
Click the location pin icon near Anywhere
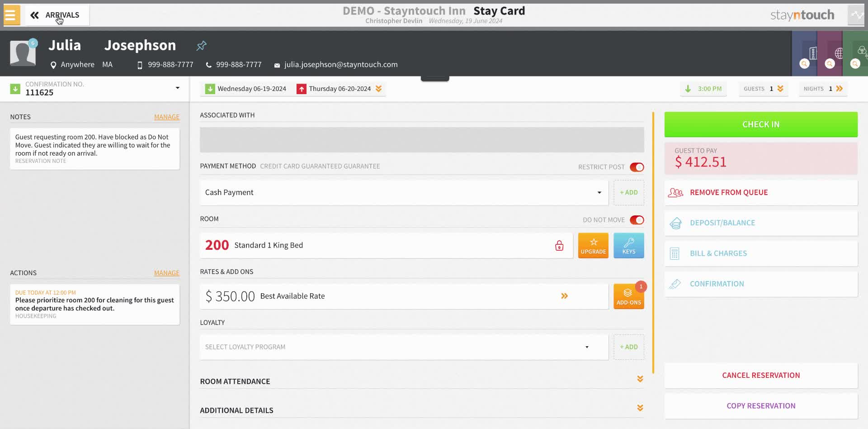pyautogui.click(x=53, y=65)
